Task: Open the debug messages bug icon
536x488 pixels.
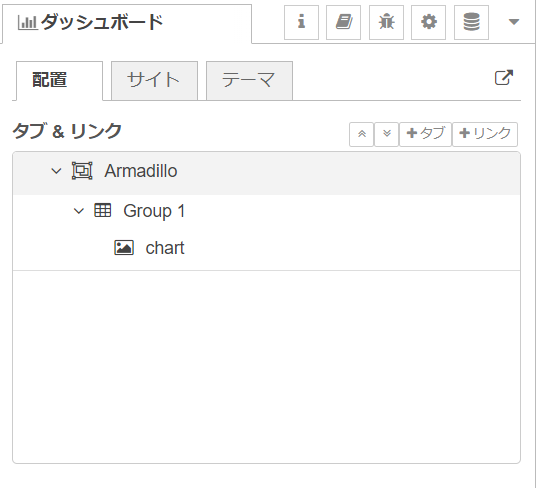Action: 386,22
